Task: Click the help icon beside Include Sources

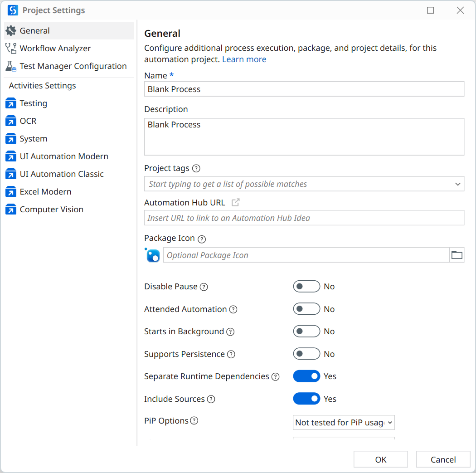Action: click(211, 399)
